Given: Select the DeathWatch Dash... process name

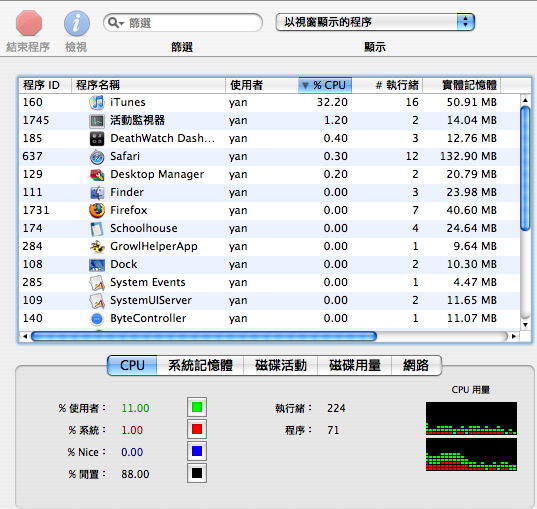Looking at the screenshot, I should [x=162, y=138].
